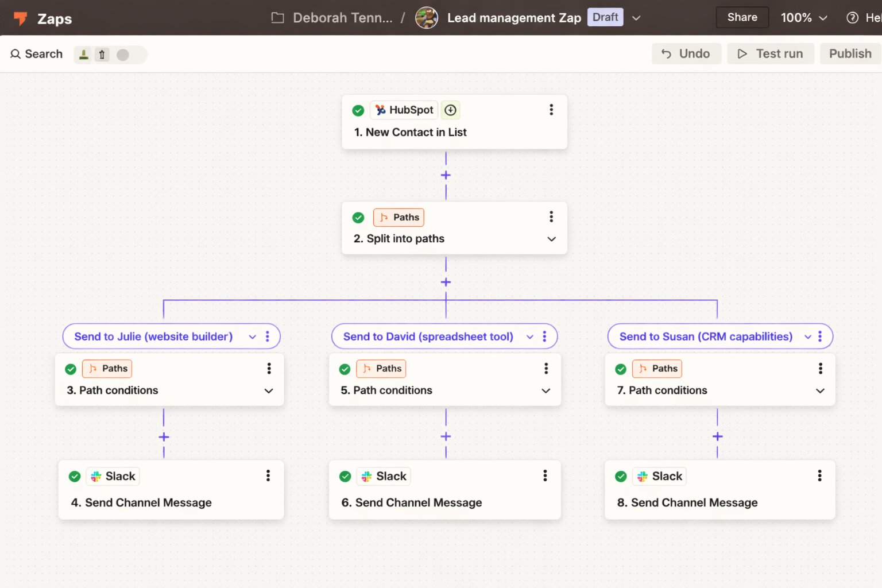Click the Publish button
The height and width of the screenshot is (588, 882).
(x=850, y=53)
